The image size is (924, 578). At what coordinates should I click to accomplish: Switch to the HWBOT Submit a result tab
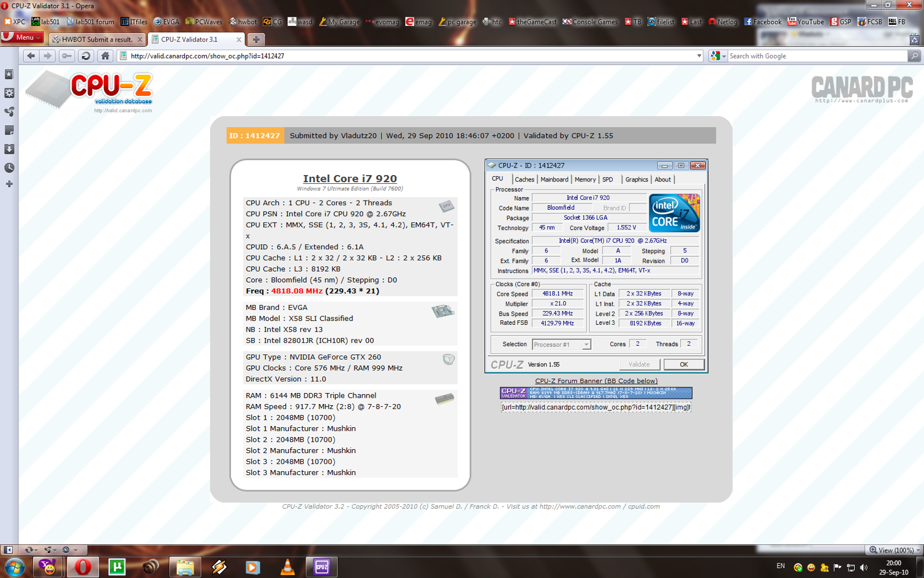pos(97,39)
